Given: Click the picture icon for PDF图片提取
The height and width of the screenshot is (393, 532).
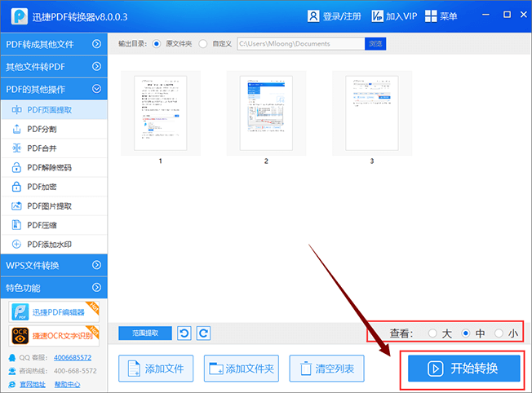Looking at the screenshot, I should [16, 205].
